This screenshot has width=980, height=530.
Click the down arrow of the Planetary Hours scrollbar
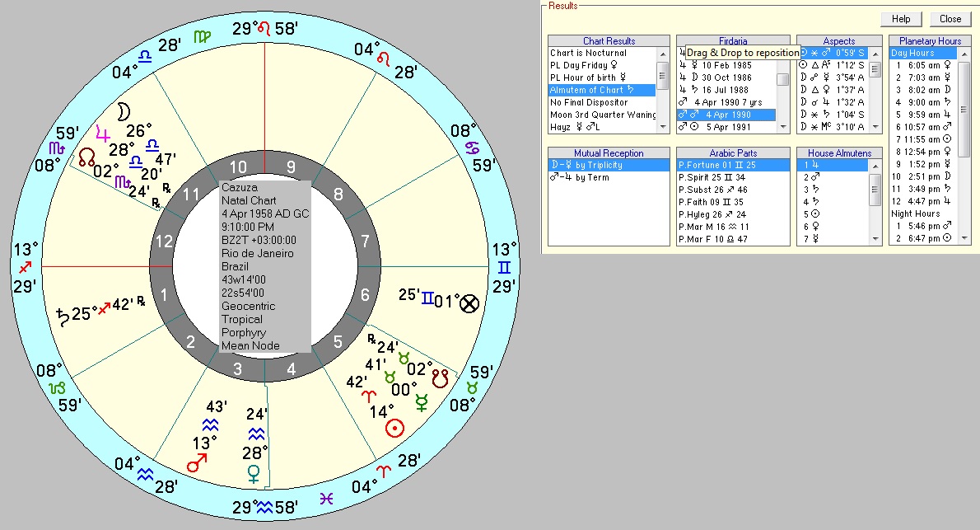[964, 238]
